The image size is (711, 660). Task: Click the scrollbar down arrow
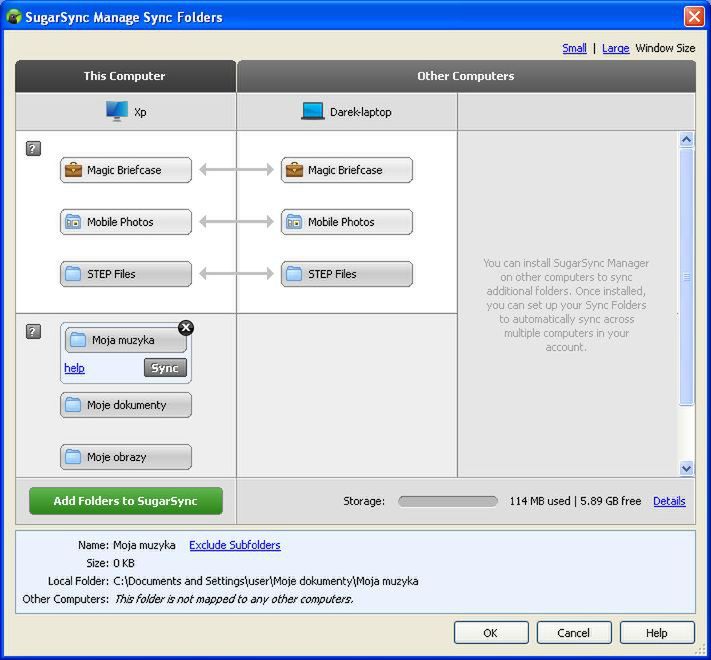point(687,468)
